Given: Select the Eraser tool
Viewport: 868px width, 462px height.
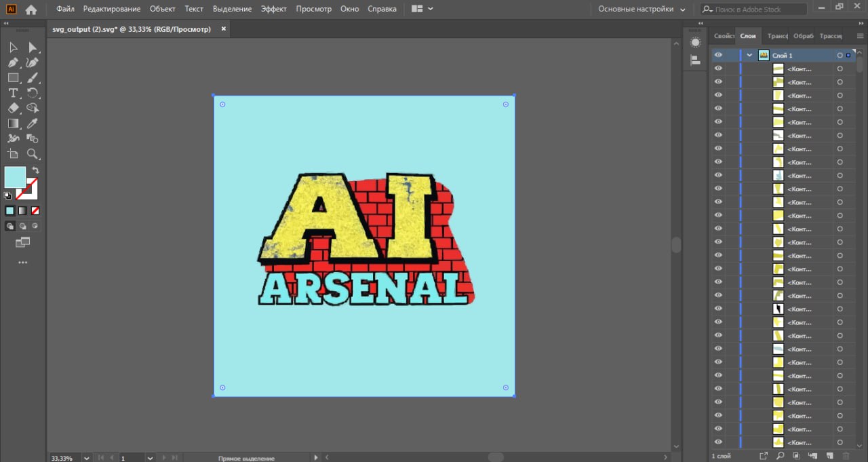Looking at the screenshot, I should coord(13,108).
